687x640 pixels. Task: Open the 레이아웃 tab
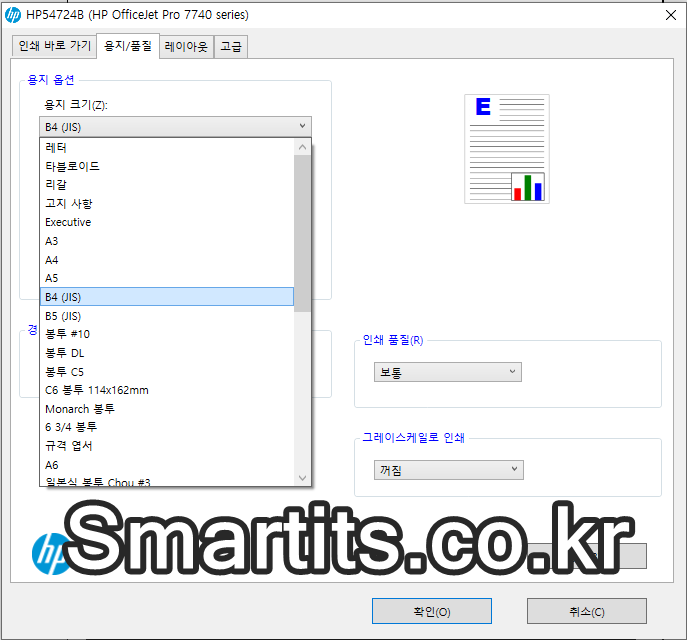pos(186,46)
